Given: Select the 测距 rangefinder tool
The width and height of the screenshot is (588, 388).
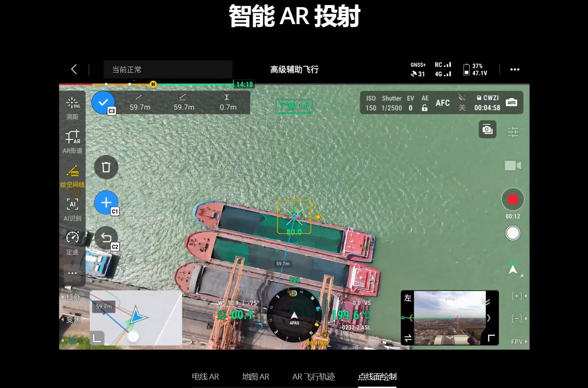Looking at the screenshot, I should coord(72,107).
